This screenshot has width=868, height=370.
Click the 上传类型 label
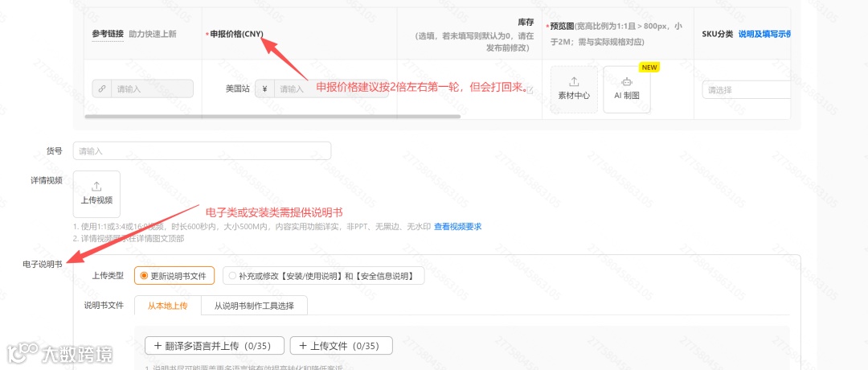click(108, 275)
